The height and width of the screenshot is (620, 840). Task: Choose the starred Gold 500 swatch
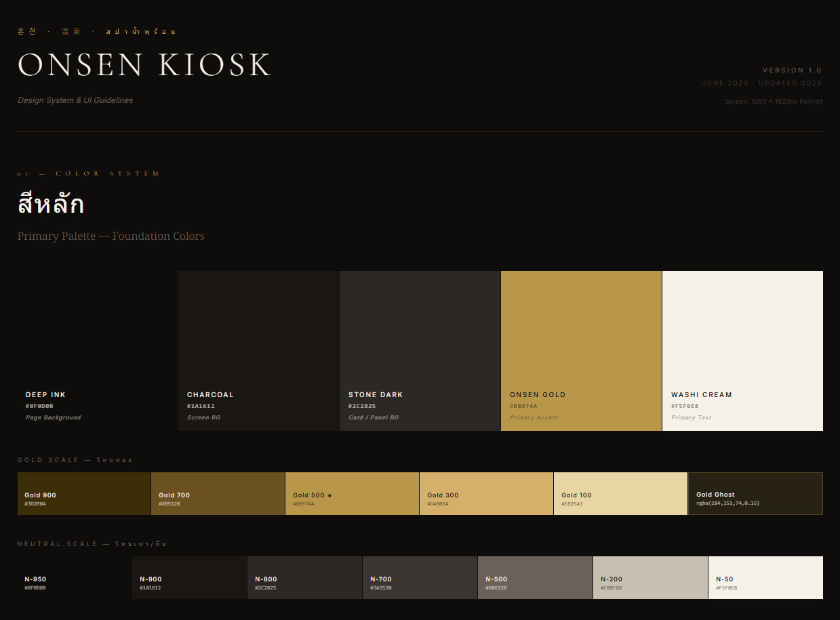352,494
